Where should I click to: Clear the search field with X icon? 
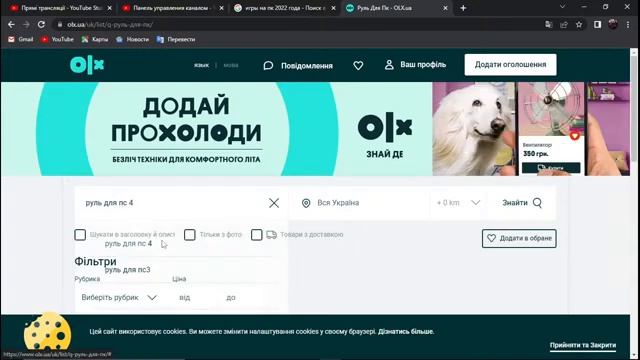pos(274,203)
